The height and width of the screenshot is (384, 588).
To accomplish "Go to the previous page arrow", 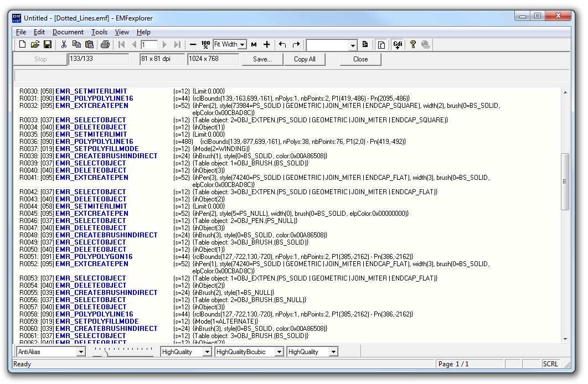I will click(x=134, y=45).
